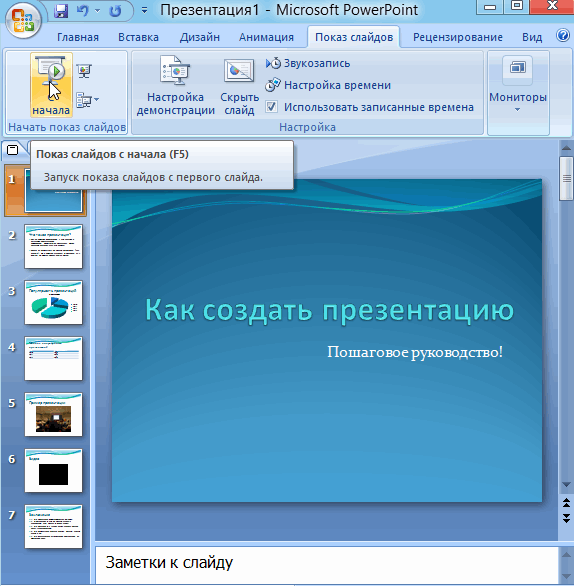
Task: Click the notes pane scroll down arrow
Action: click(566, 576)
